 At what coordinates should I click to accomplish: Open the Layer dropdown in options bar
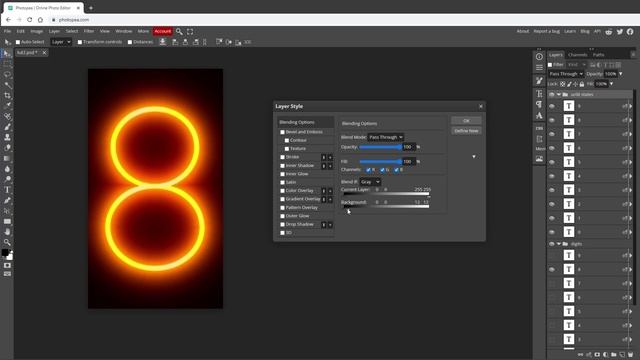(x=61, y=42)
